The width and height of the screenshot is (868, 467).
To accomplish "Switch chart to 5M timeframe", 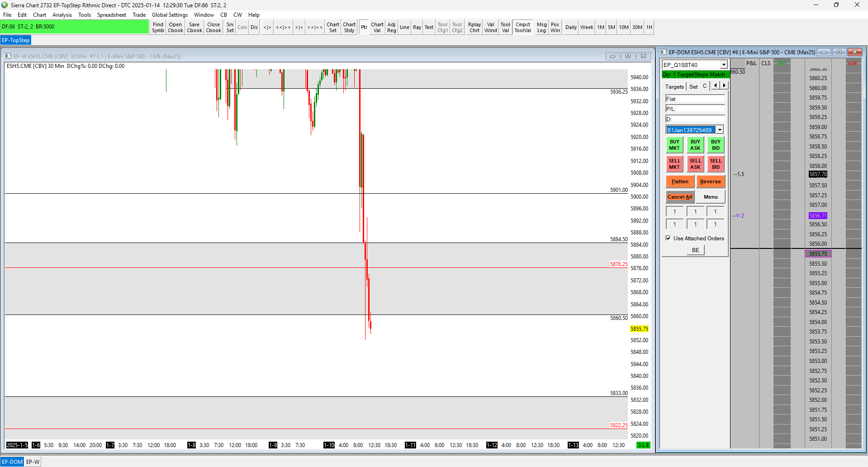I will pyautogui.click(x=612, y=27).
